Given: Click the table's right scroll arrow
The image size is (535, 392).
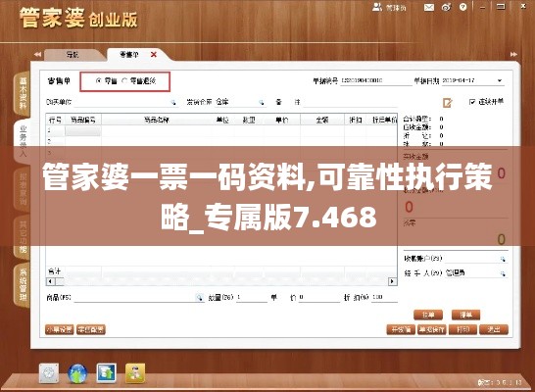Looking at the screenshot, I should (x=392, y=281).
